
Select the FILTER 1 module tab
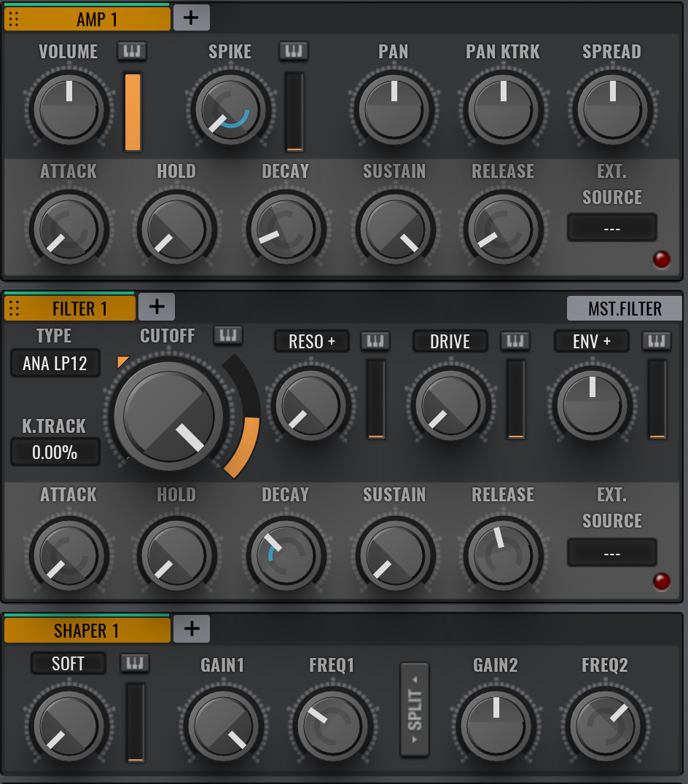tap(70, 308)
